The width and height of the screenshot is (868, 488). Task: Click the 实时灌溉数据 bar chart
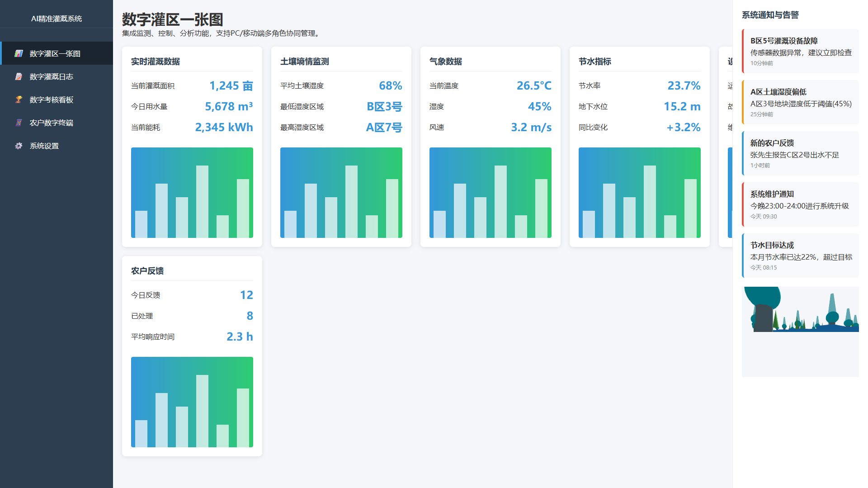tap(192, 193)
